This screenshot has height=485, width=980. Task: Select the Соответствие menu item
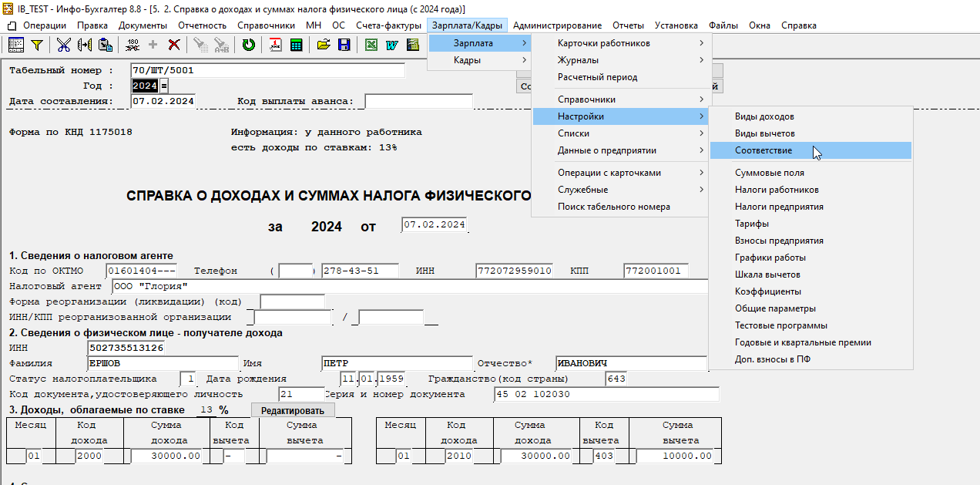pos(811,150)
